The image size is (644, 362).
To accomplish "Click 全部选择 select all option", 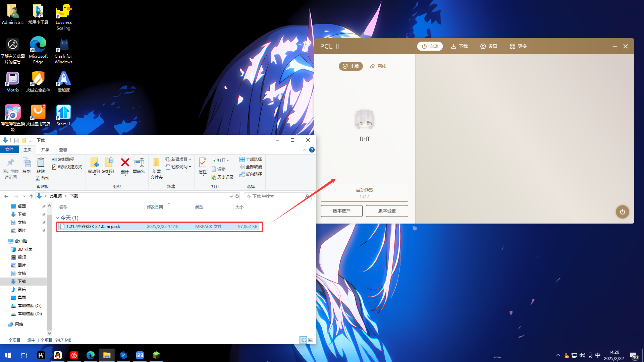I will (251, 160).
